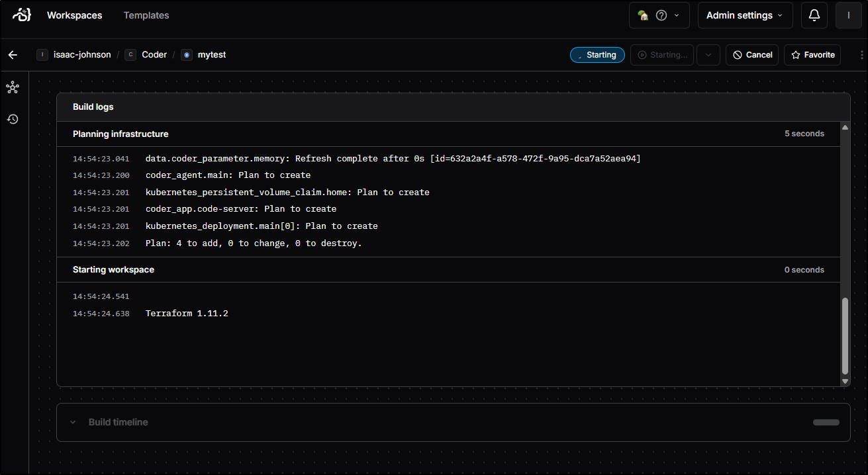Cancel the workspace build
The width and height of the screenshot is (868, 475).
[752, 55]
